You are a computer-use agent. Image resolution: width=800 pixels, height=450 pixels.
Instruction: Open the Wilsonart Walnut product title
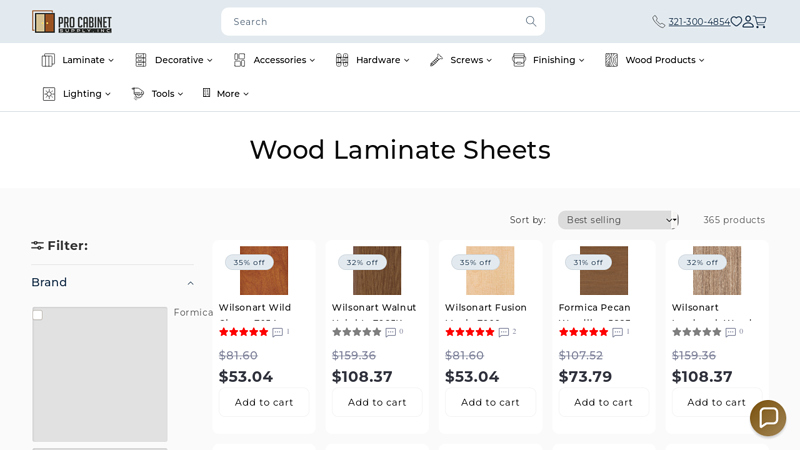pos(374,308)
